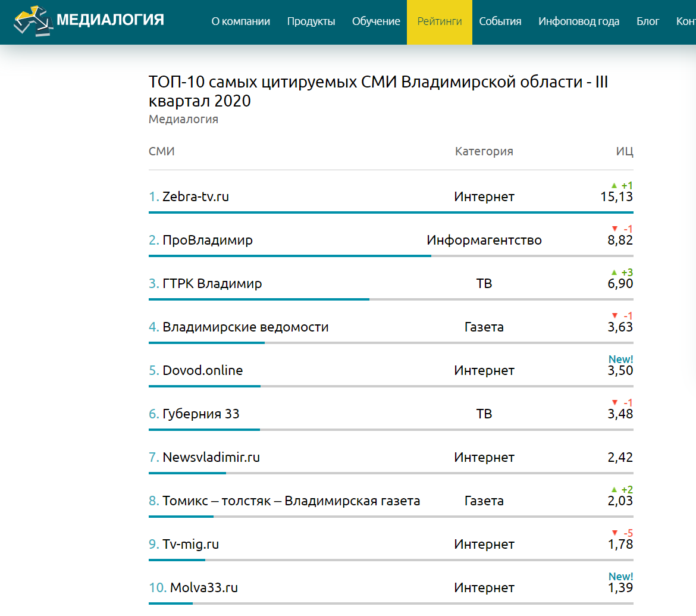This screenshot has width=696, height=616.
Task: Click the СМИ column header
Action: click(x=162, y=151)
